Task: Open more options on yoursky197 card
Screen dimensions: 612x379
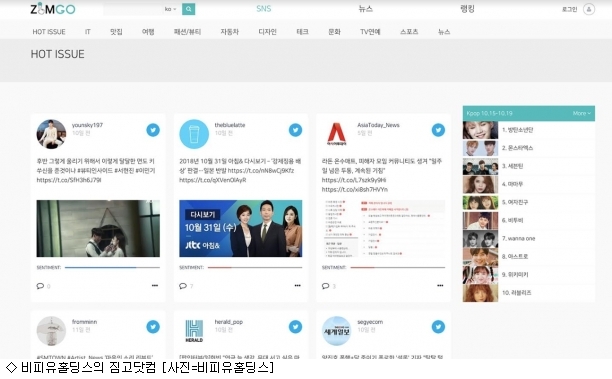Action: (155, 285)
